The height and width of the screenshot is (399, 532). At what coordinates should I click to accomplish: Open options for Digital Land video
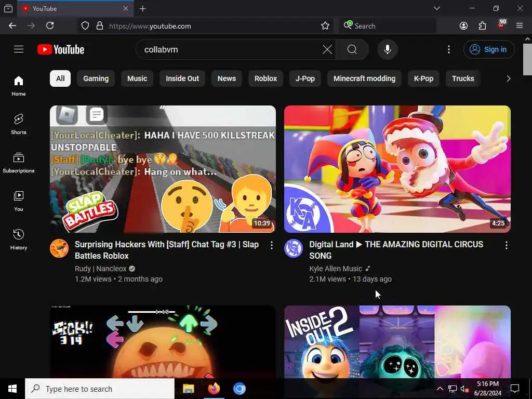506,245
